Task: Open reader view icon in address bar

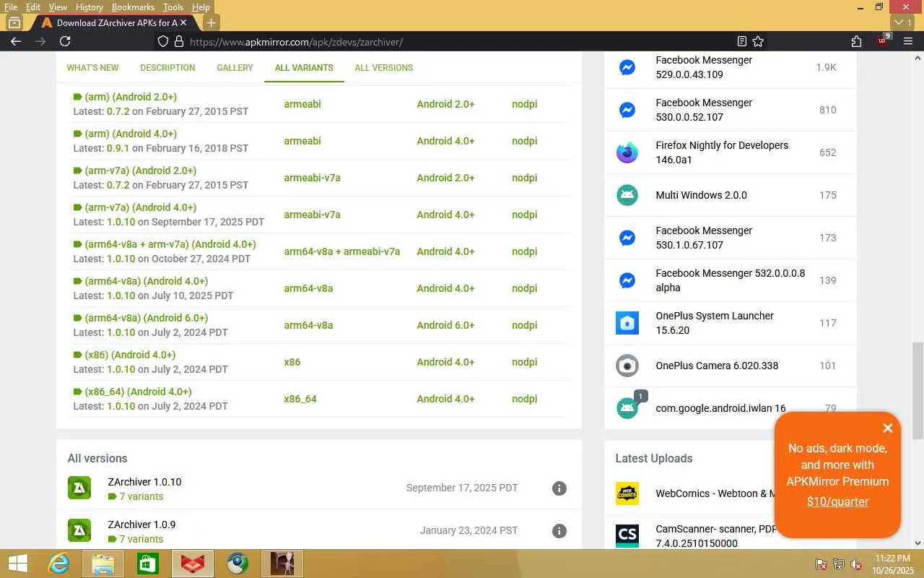Action: [x=741, y=41]
